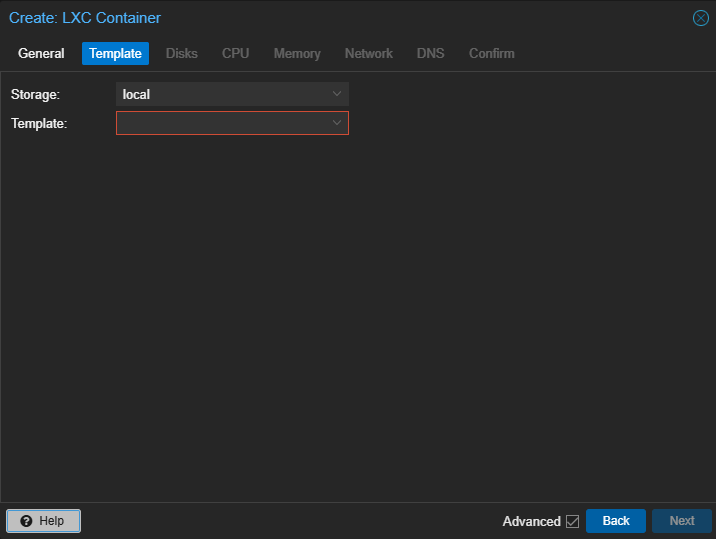
Task: Click the Template field label
Action: (x=39, y=123)
